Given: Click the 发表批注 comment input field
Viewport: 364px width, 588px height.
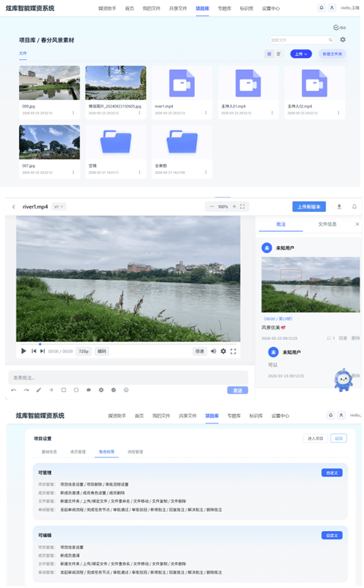Looking at the screenshot, I should [x=128, y=378].
